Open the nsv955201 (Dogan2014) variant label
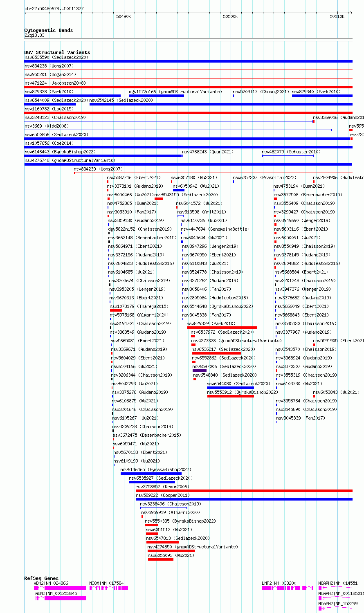This screenshot has height=613, width=364. (x=50, y=74)
